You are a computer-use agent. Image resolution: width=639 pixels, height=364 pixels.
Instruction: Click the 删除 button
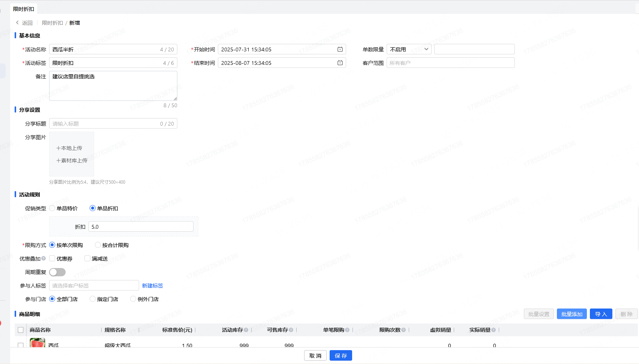[627, 314]
